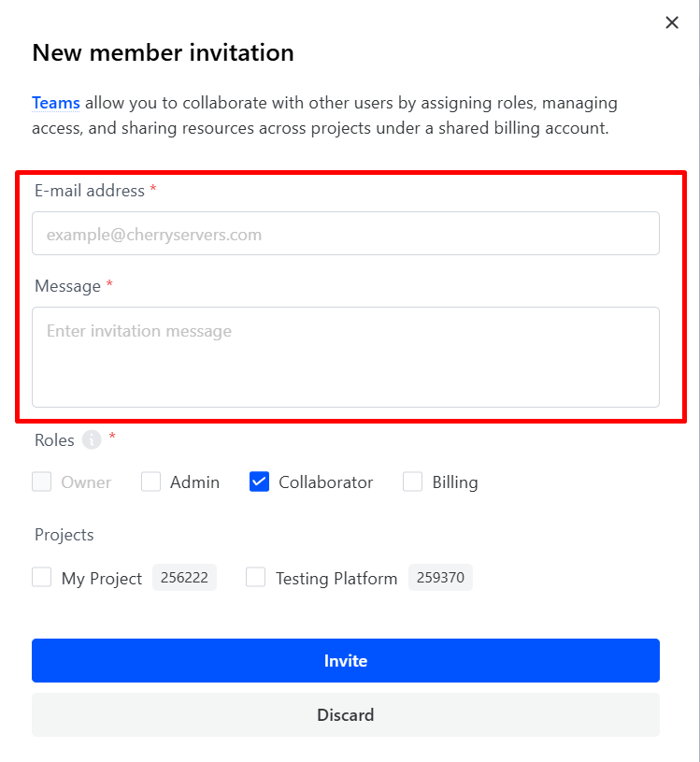Focus the invitation Message text area
Screen dimensions: 700x762
[346, 357]
